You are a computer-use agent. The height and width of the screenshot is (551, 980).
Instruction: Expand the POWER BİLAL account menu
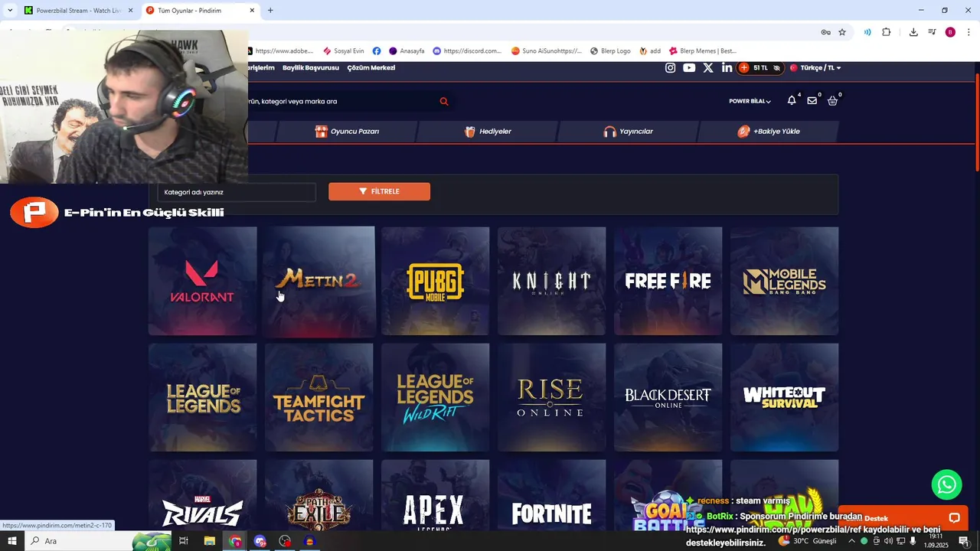pyautogui.click(x=750, y=101)
